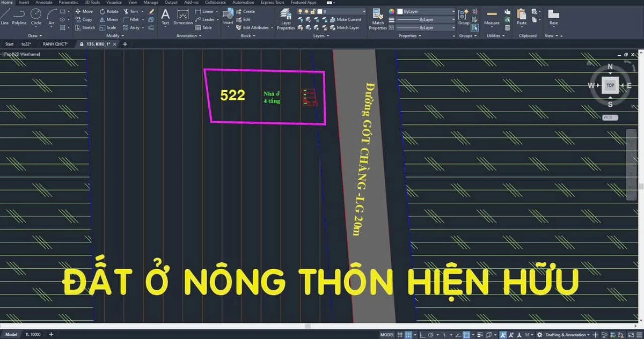Select the Line drawing tool
Image resolution: width=644 pixels, height=339 pixels.
(5, 16)
